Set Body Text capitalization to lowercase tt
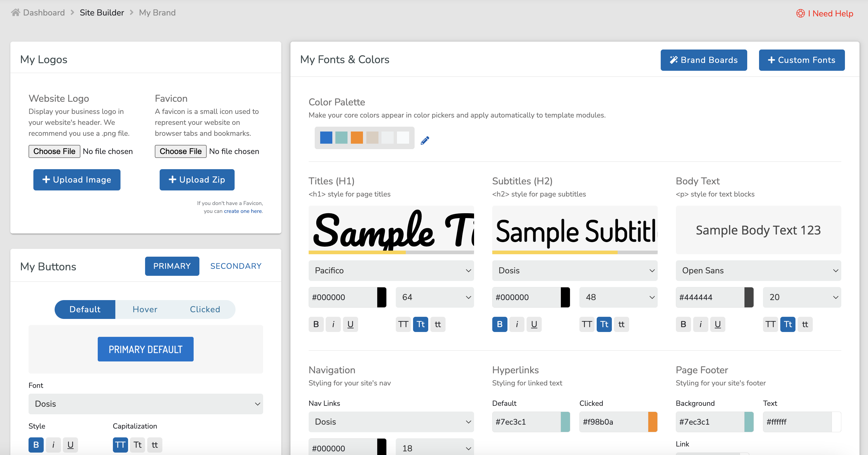The width and height of the screenshot is (868, 455). 805,324
